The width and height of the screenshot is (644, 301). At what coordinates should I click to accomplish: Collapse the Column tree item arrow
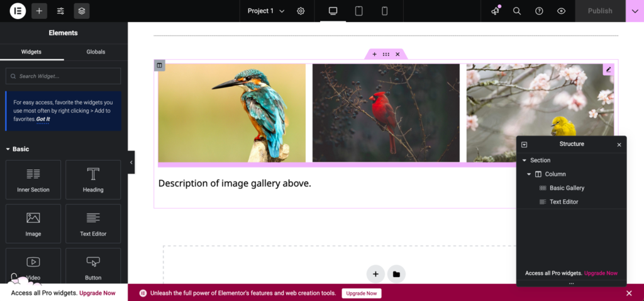coord(529,174)
